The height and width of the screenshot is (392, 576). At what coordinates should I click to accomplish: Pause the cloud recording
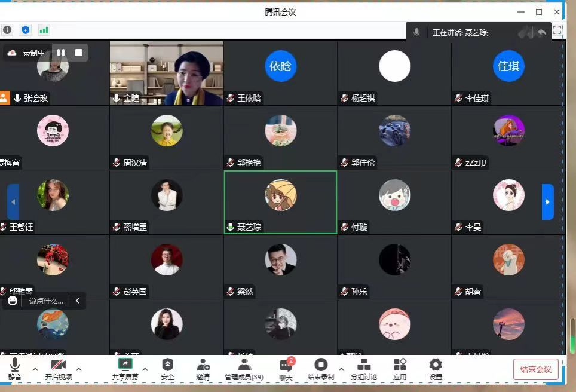point(61,53)
